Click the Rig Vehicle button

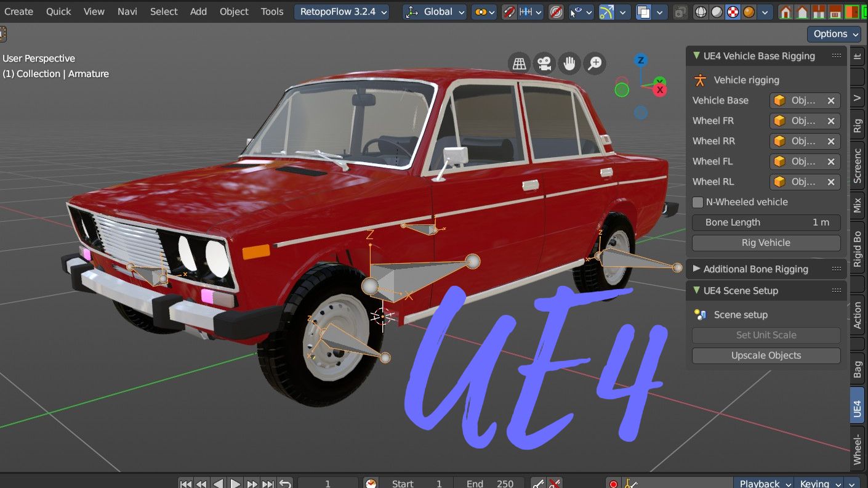tap(766, 243)
